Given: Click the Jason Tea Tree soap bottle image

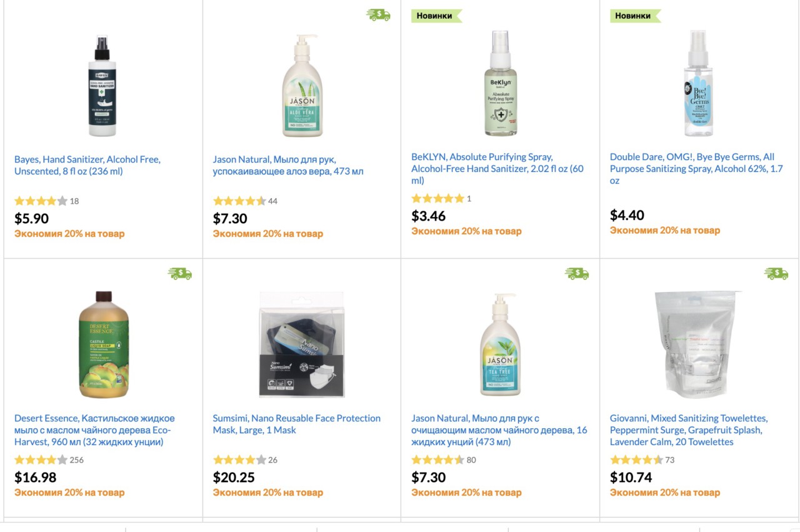Looking at the screenshot, I should point(500,344).
